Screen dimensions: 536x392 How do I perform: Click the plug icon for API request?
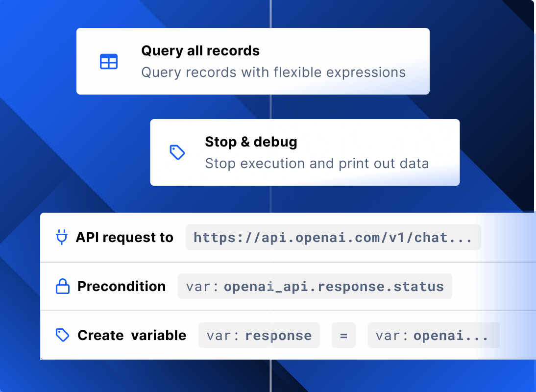pos(61,238)
